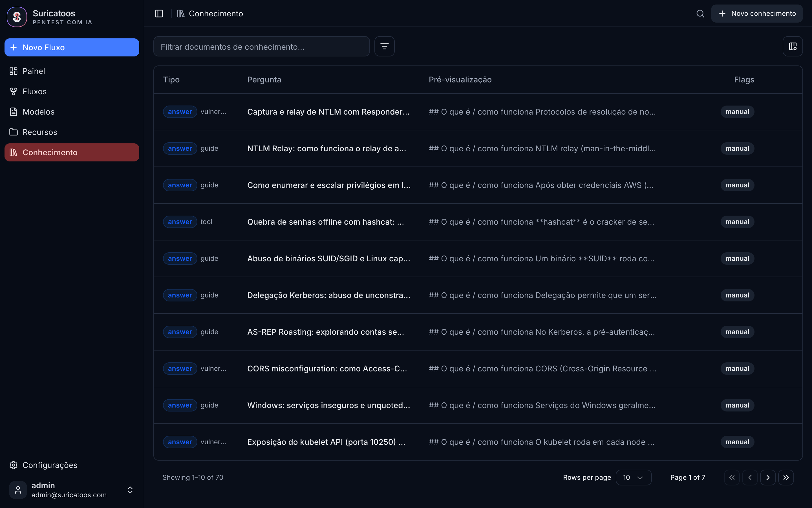Screen dimensions: 812x508
Task: Click answer badge in hashcat row
Action: tap(180, 222)
